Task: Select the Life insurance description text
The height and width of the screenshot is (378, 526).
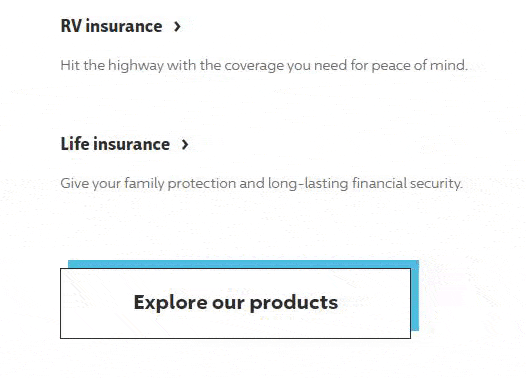Action: point(262,183)
